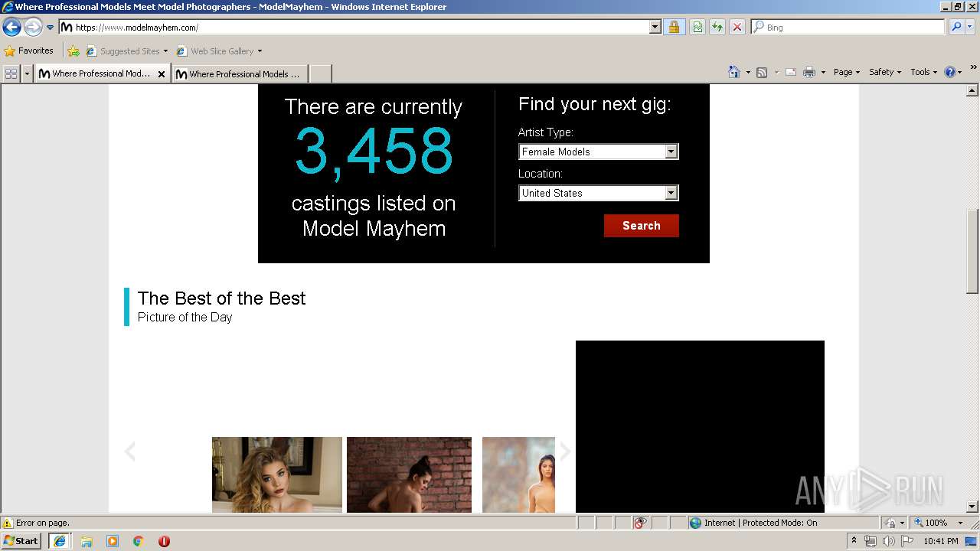Click the popup blocker status icon

641,523
